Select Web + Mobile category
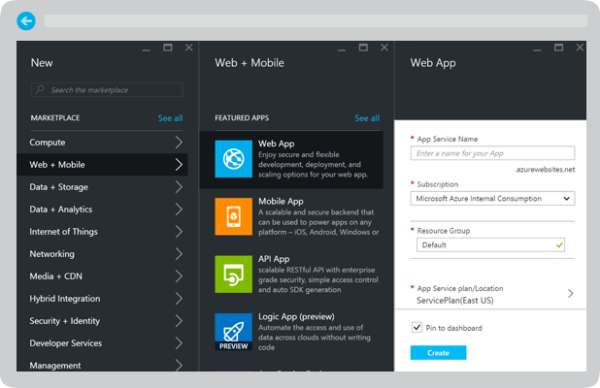This screenshot has height=388, width=600. click(x=102, y=165)
